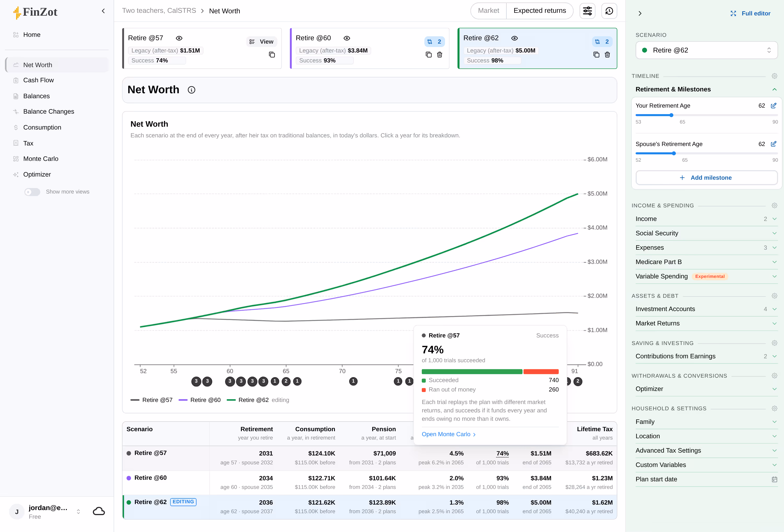Viewport: 784px width, 532px height.
Task: Expand the Investment Accounts section
Action: point(706,309)
